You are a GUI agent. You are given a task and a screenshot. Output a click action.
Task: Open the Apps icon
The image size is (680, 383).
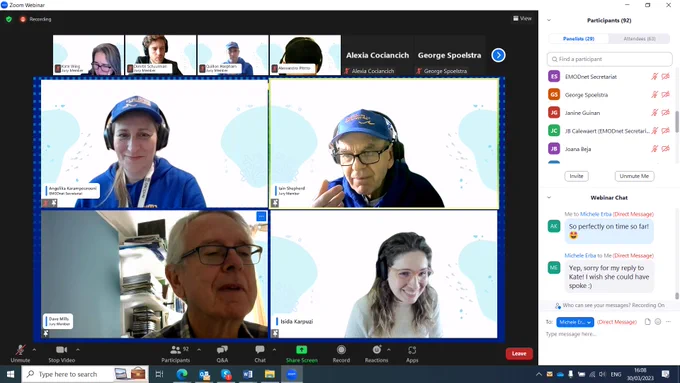[x=412, y=350]
